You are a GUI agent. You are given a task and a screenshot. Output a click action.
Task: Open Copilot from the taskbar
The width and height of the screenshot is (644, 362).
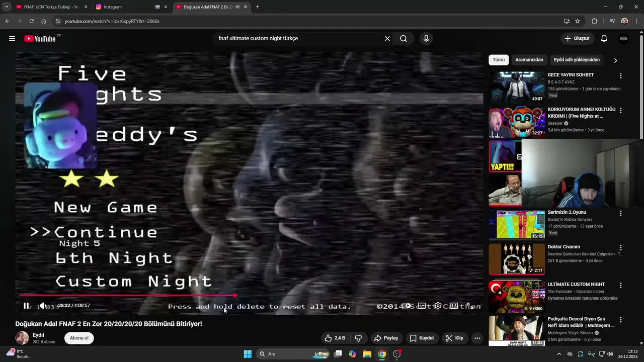353,354
